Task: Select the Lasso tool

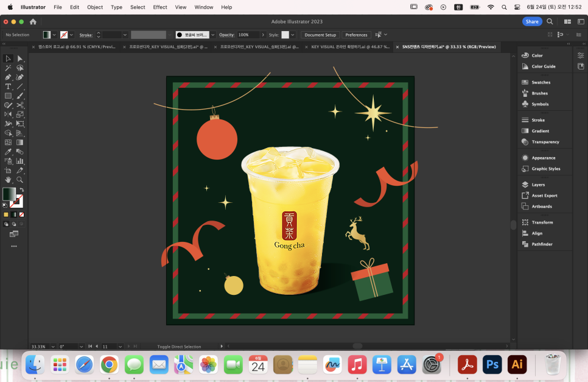Action: pyautogui.click(x=20, y=68)
